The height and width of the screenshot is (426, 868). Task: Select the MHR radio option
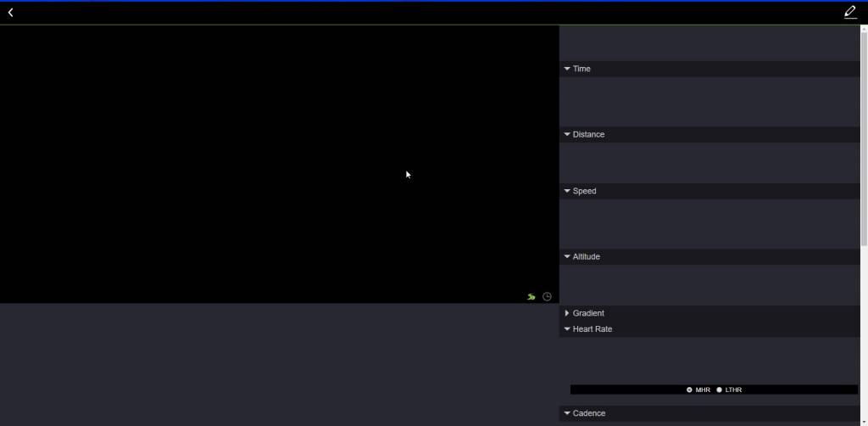689,390
